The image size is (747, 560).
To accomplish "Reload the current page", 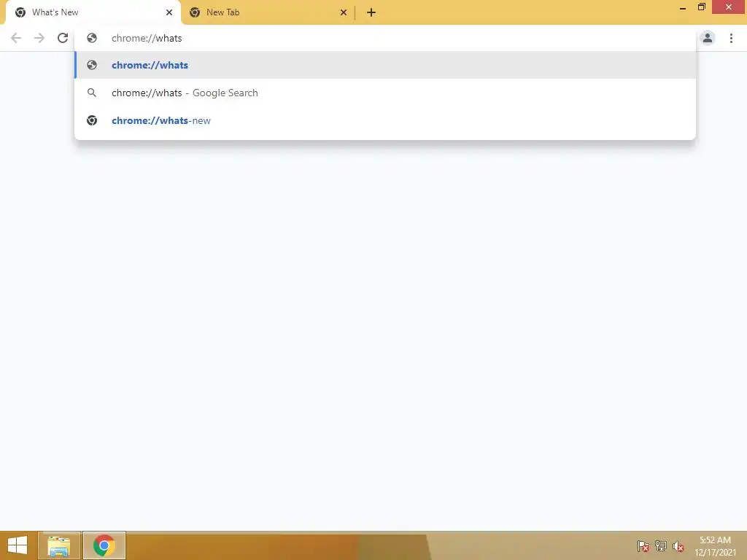I will point(63,38).
